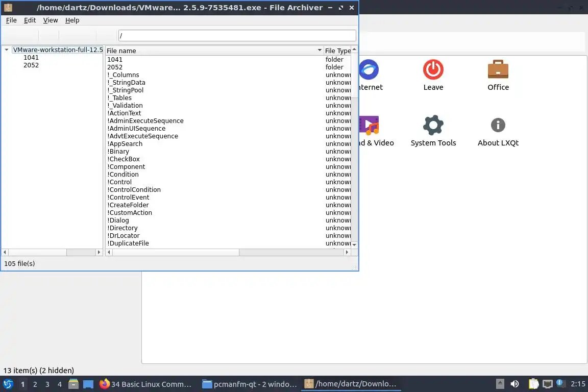Open the Sound & Video media icon

(x=369, y=125)
